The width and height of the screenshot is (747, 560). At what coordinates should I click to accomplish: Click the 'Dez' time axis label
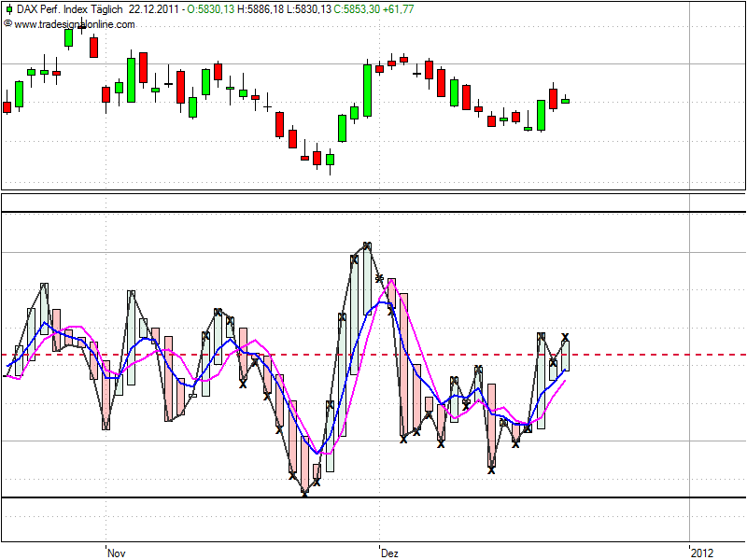tap(389, 553)
